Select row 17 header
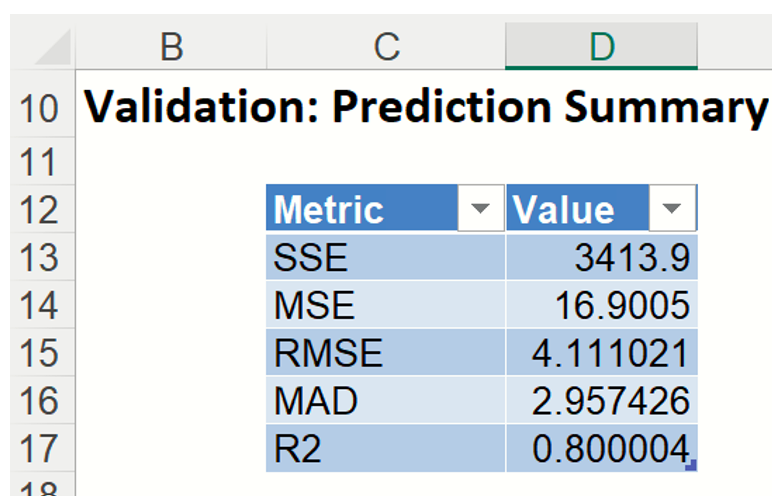This screenshot has width=772, height=496. point(38,449)
